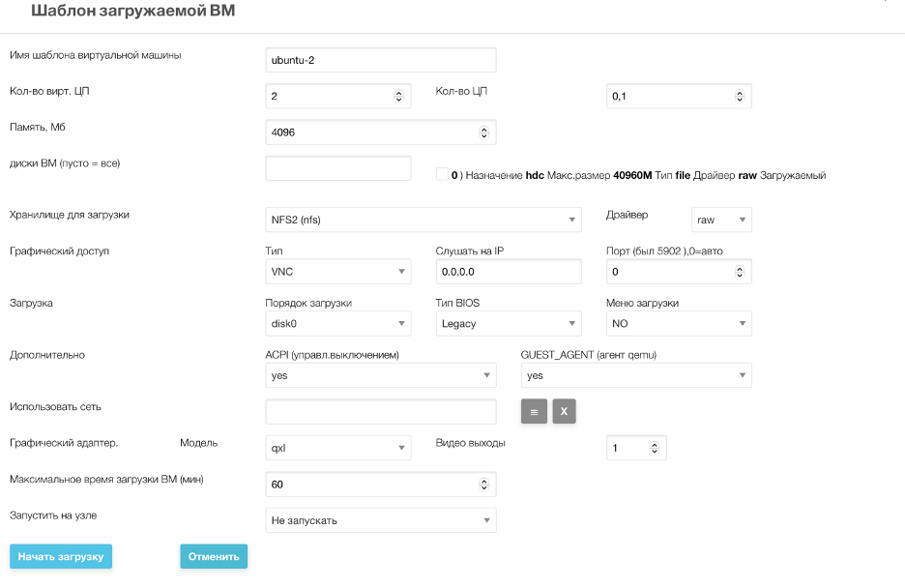Open the disk0 boot order dropdown

coord(338,324)
